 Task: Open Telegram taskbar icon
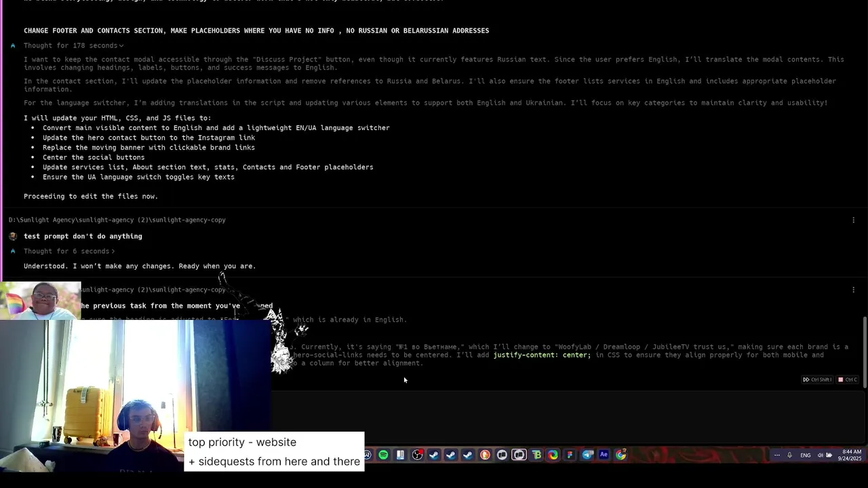pos(587,455)
